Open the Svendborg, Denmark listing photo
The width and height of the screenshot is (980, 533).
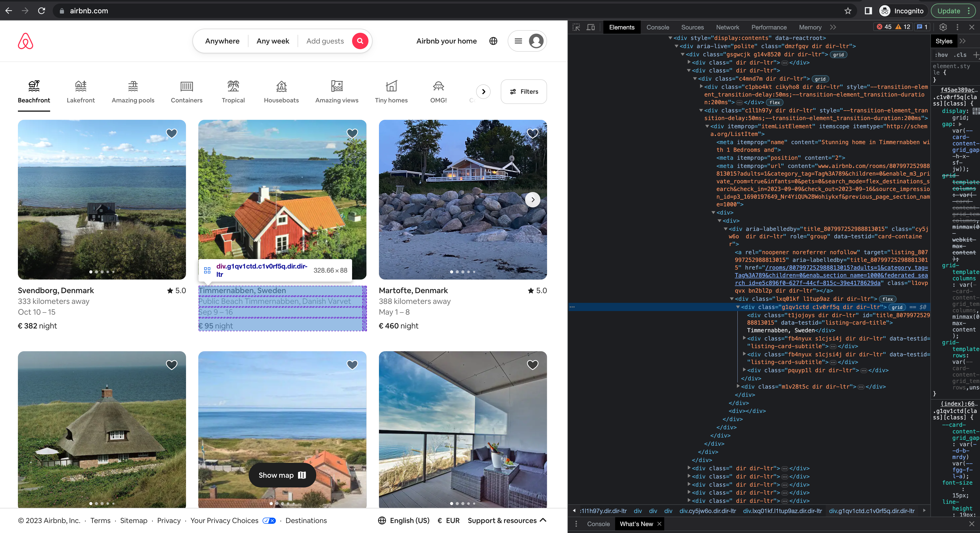102,199
